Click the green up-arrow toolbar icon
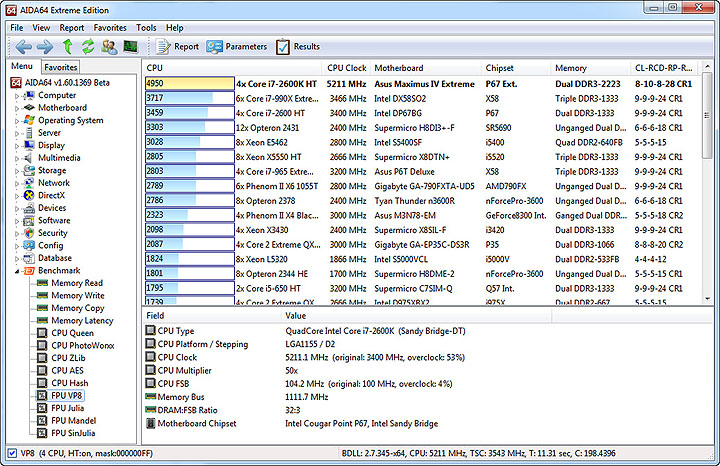The height and width of the screenshot is (466, 720). coord(68,46)
